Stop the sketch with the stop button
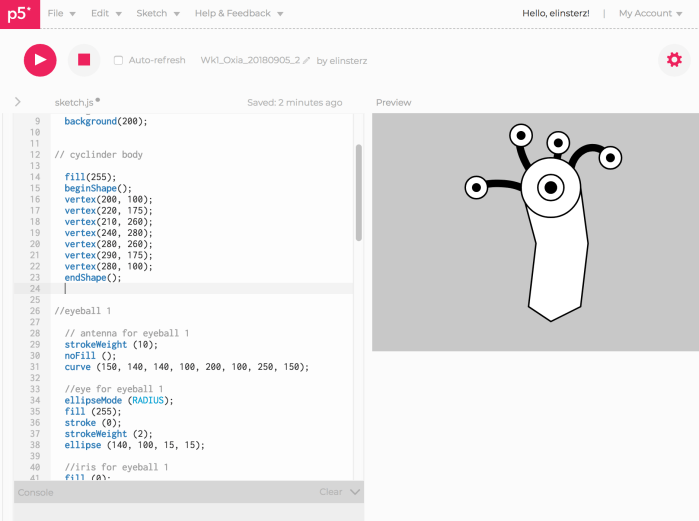The height and width of the screenshot is (521, 699). [x=84, y=60]
